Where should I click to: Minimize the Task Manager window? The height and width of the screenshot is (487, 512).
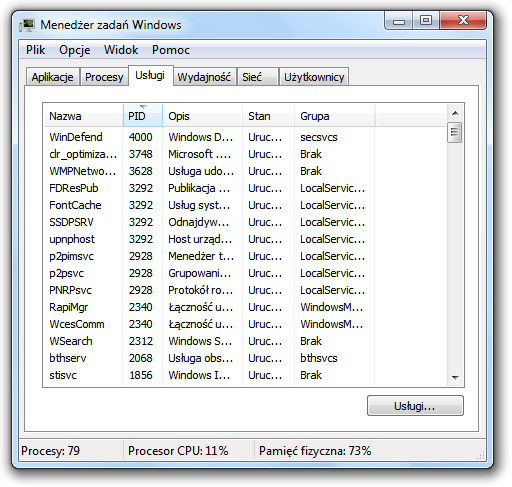[x=399, y=21]
